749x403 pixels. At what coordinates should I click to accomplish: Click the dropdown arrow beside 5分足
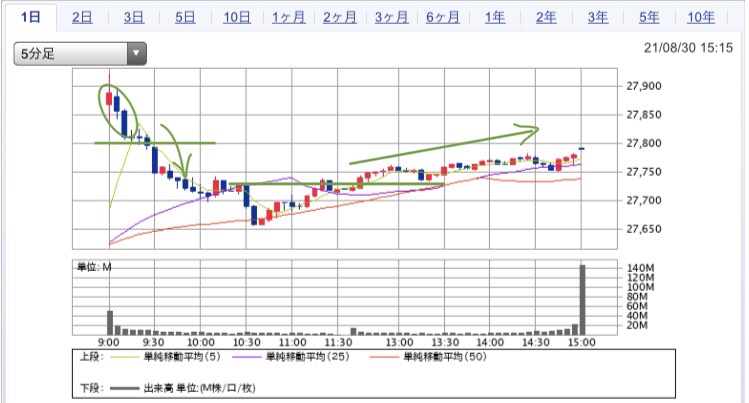point(136,53)
